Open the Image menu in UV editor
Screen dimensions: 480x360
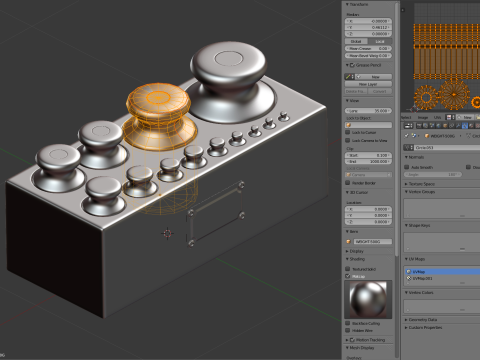click(423, 117)
